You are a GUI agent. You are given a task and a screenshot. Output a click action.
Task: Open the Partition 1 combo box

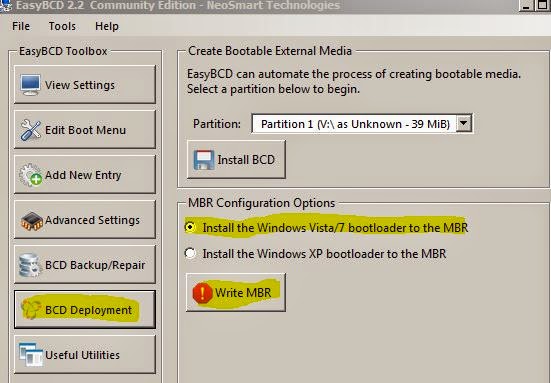pos(362,123)
